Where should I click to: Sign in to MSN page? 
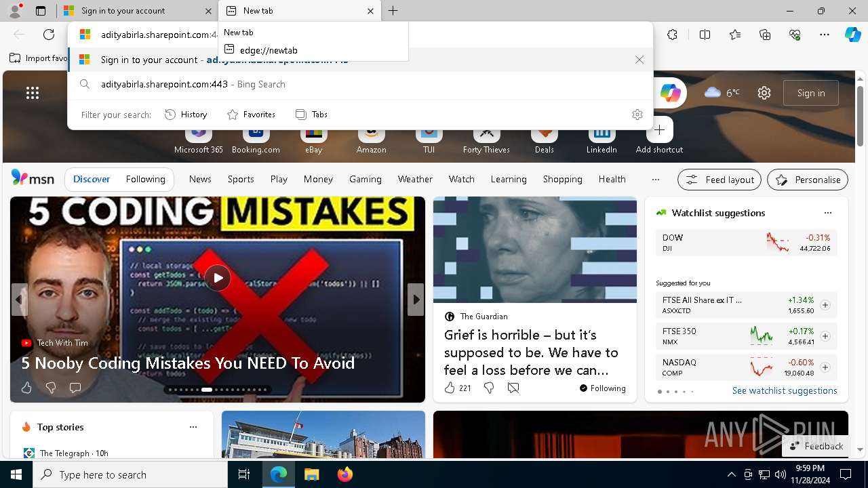pyautogui.click(x=811, y=93)
